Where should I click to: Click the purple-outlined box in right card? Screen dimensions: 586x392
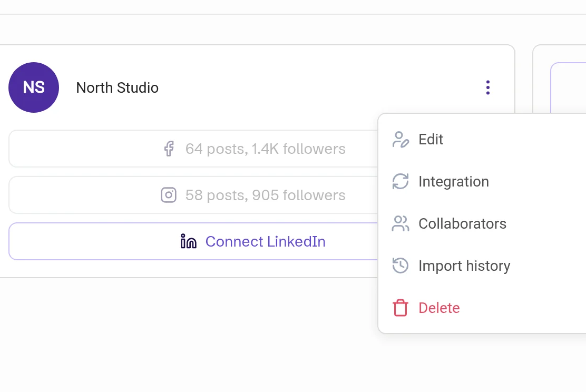[568, 87]
